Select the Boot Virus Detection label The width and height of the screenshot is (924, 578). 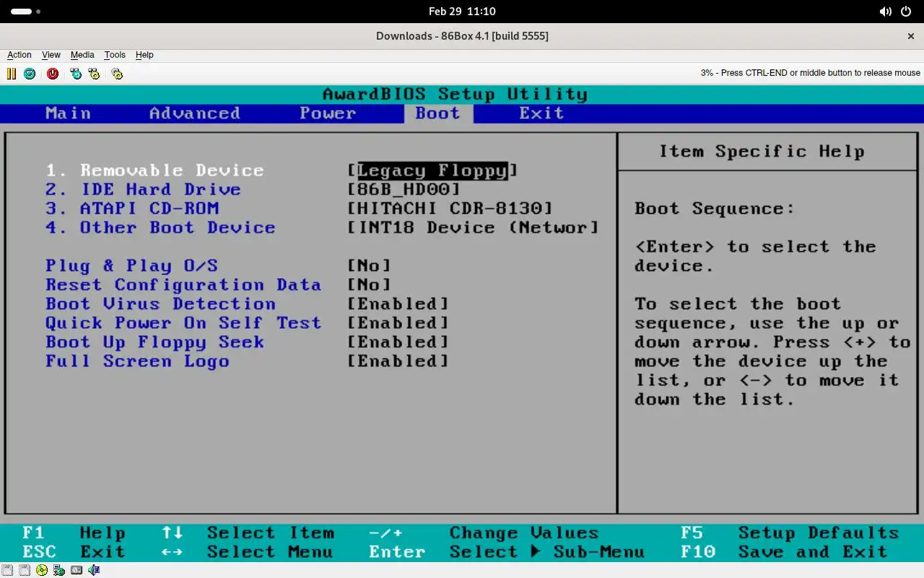(160, 304)
